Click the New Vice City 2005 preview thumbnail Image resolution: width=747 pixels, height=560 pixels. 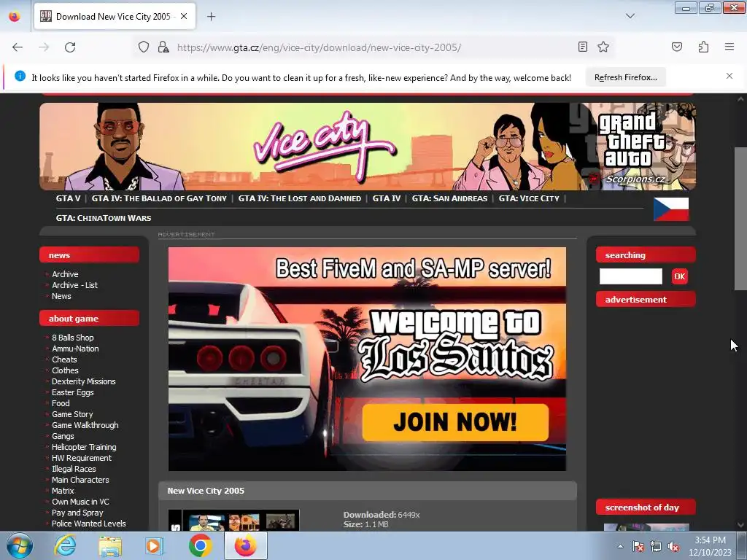(233, 521)
